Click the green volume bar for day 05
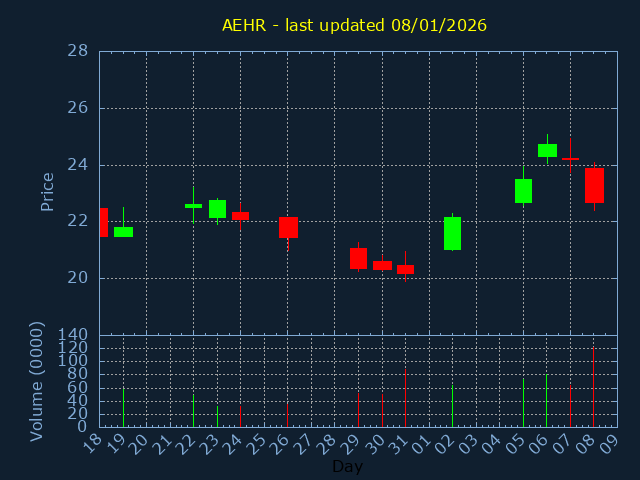 point(523,403)
